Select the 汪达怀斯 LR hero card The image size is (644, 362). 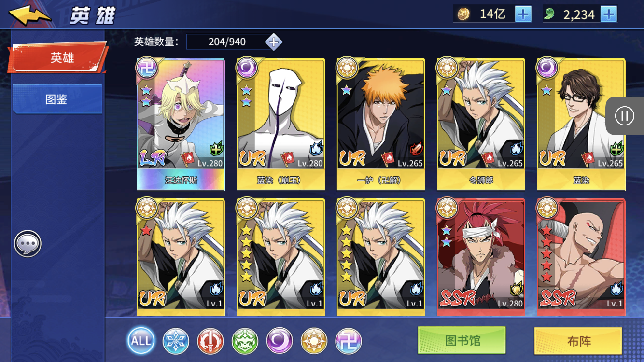tap(181, 124)
